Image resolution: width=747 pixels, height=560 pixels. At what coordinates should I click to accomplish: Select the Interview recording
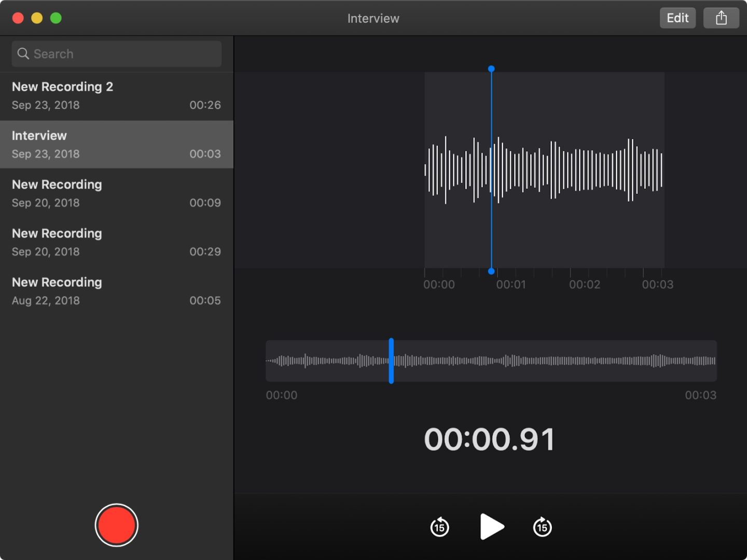(x=116, y=145)
